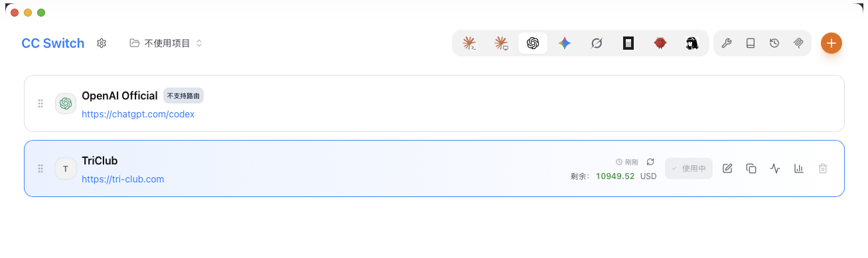Open settings gear next to CC Switch

(x=102, y=43)
